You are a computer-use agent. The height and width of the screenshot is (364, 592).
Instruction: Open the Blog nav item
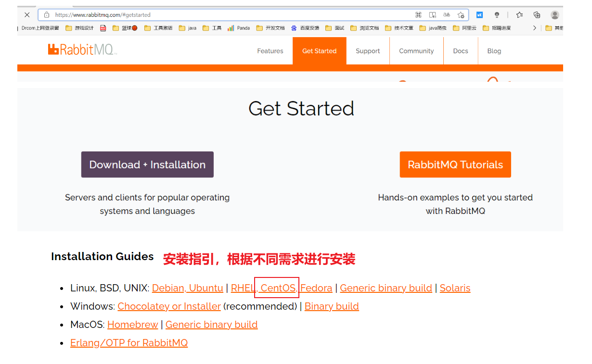pos(494,51)
